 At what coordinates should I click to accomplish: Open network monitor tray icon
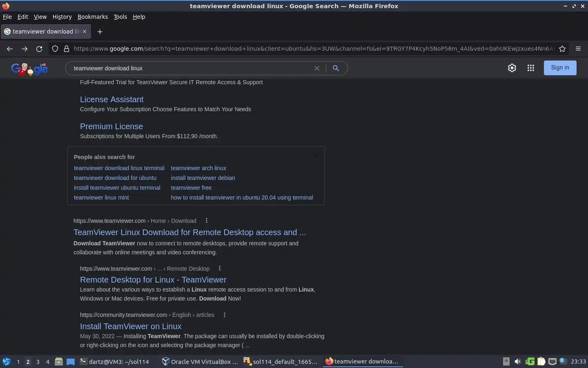click(552, 361)
